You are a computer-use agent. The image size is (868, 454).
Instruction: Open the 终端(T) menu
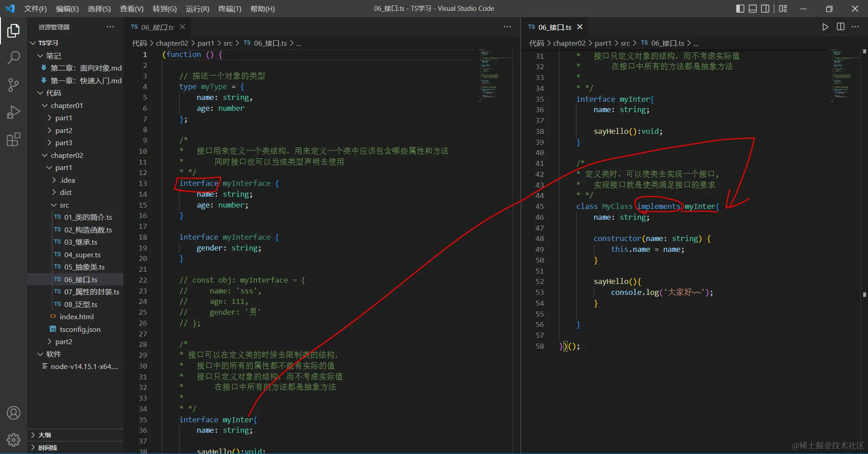tap(230, 9)
